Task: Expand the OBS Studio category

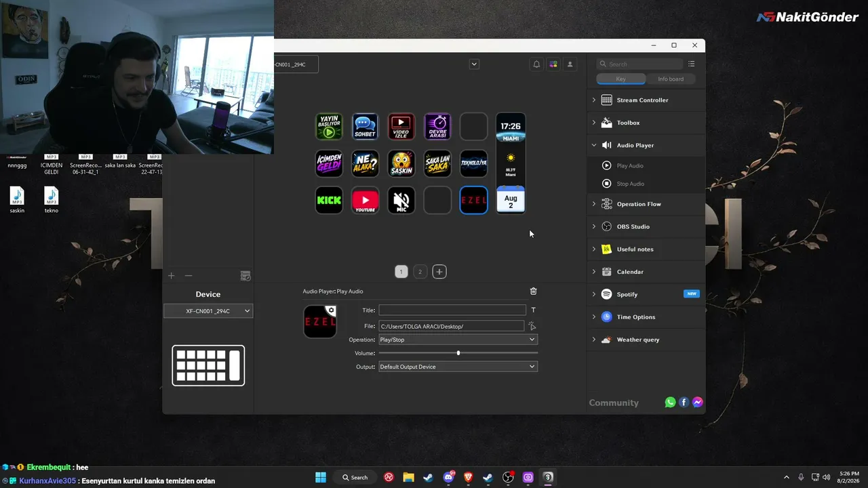Action: coord(646,226)
